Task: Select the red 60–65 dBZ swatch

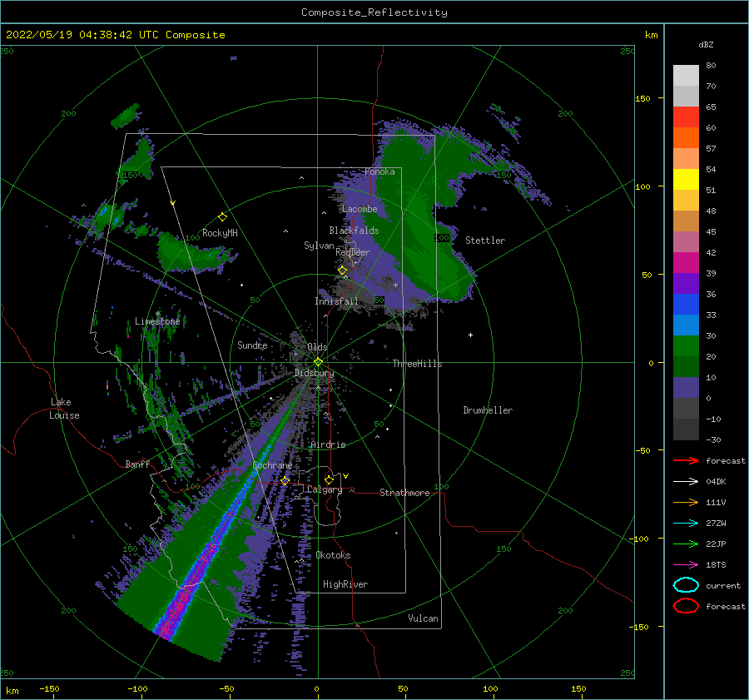Action: [686, 117]
